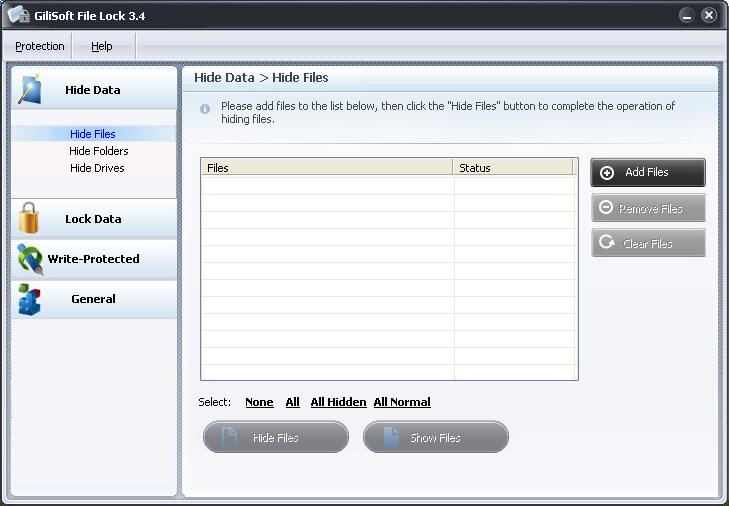Screen dimensions: 729x506
Task: Click the Lock Data padlock icon
Action: (x=29, y=218)
